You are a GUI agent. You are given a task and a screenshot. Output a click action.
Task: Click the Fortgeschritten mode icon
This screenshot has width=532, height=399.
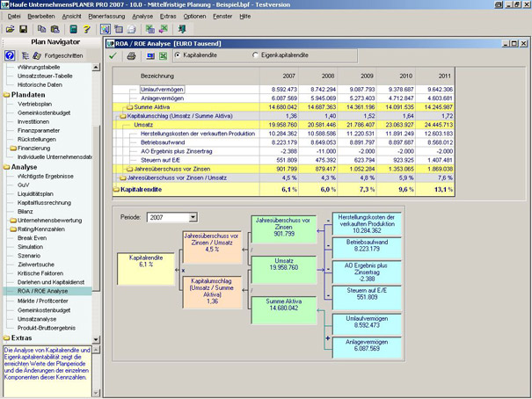pos(37,55)
